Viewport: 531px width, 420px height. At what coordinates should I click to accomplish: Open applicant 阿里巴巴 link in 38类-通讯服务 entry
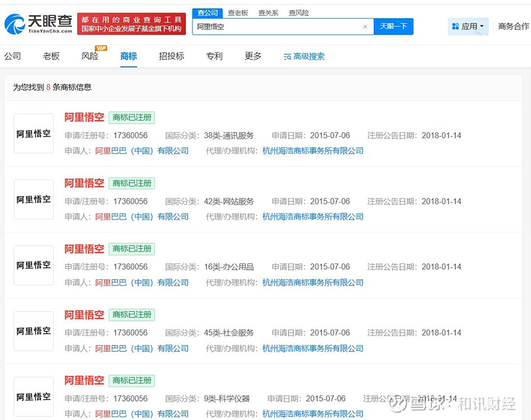point(142,151)
